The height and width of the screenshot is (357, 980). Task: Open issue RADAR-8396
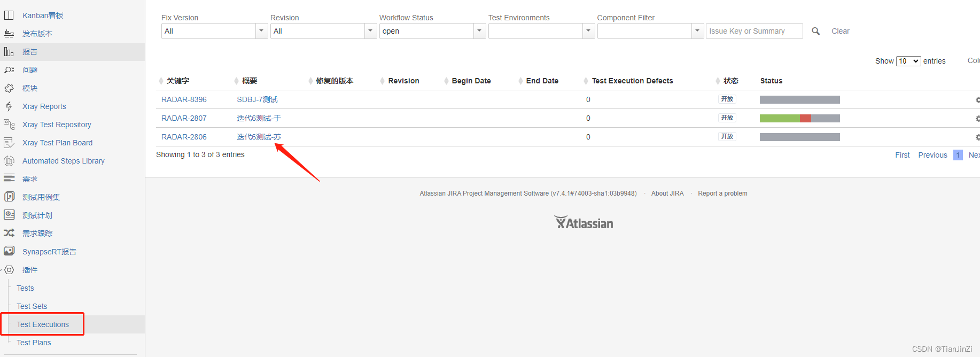point(184,99)
